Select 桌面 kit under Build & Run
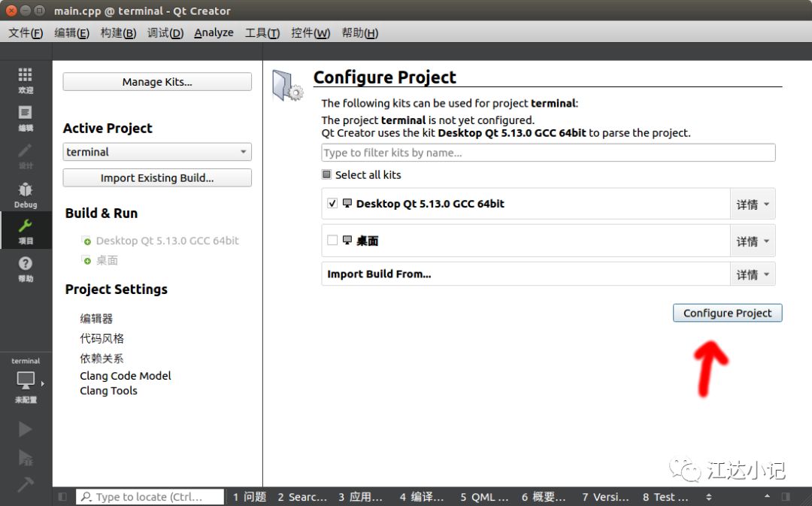This screenshot has height=506, width=812. pos(108,260)
